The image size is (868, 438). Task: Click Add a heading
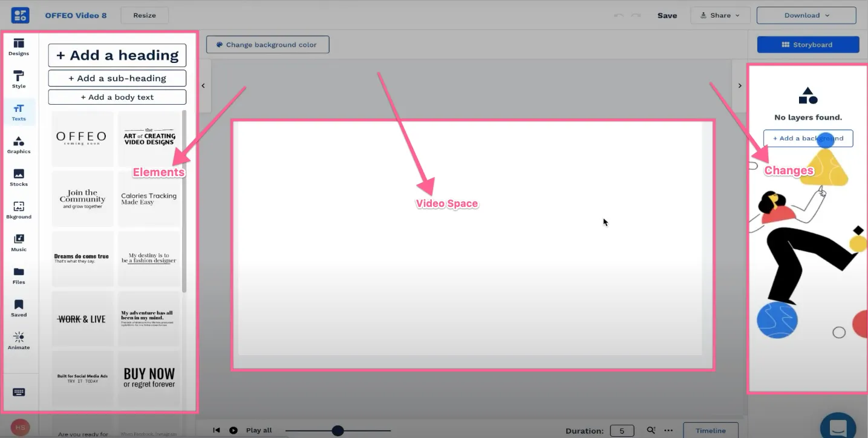117,55
